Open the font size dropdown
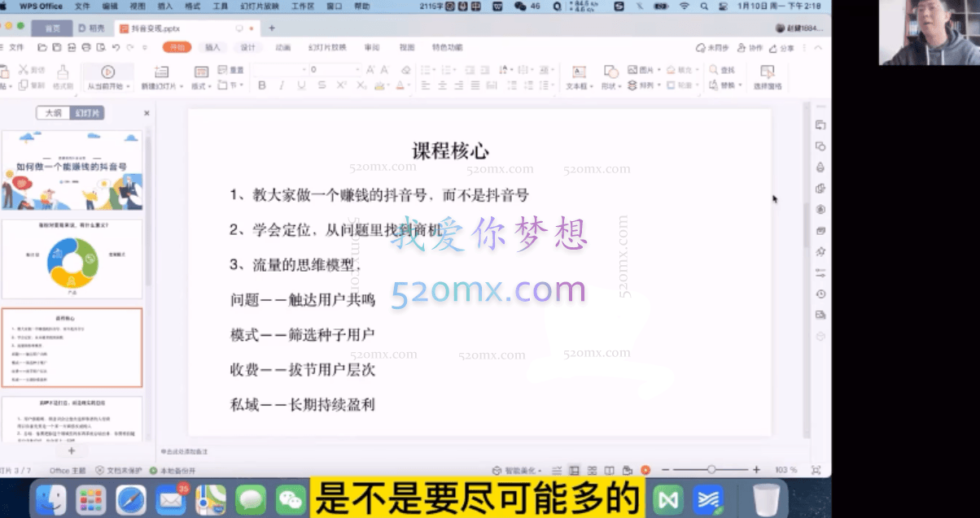Image resolution: width=980 pixels, height=518 pixels. click(x=357, y=68)
